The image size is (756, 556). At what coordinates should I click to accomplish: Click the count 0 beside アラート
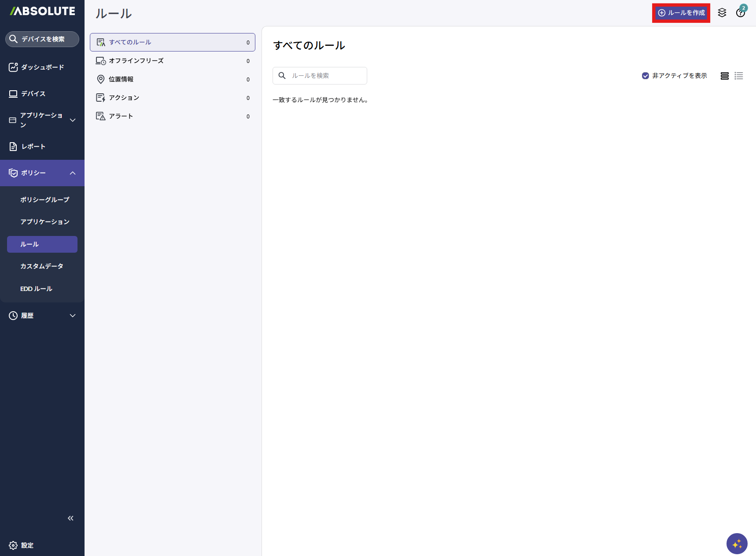[x=248, y=117]
